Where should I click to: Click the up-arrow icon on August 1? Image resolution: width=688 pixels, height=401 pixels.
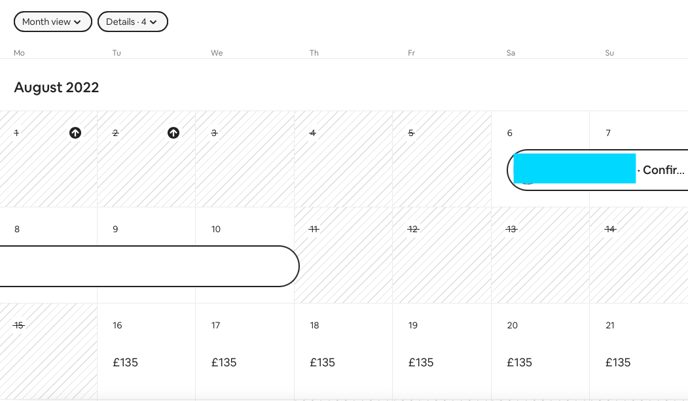click(75, 132)
